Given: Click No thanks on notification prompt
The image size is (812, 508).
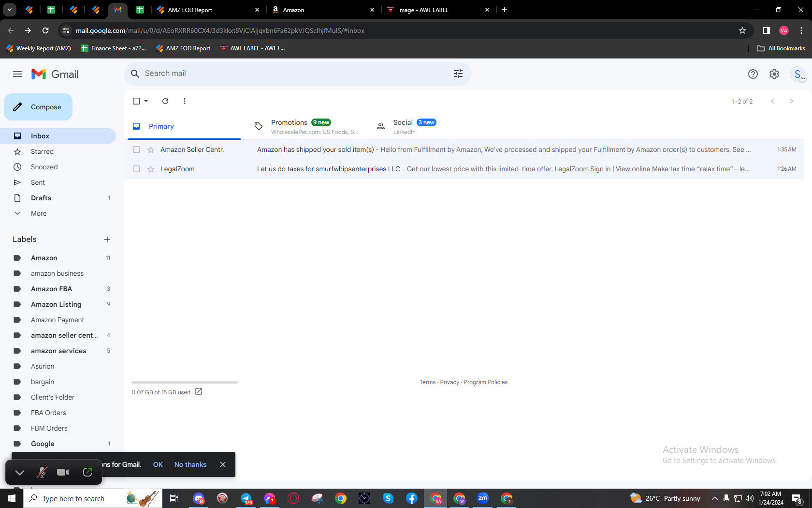Looking at the screenshot, I should tap(190, 464).
